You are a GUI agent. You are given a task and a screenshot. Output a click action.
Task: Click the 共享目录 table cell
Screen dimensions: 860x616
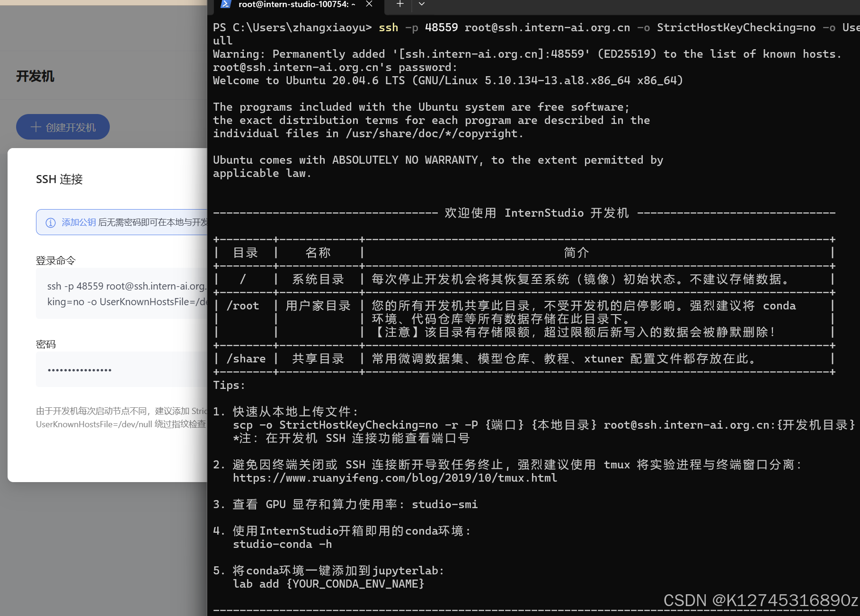tap(318, 359)
